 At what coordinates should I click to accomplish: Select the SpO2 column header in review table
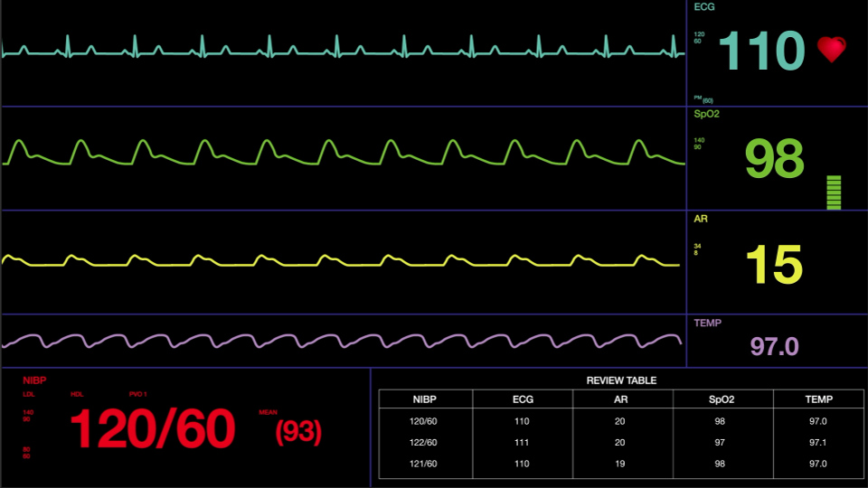tap(719, 399)
